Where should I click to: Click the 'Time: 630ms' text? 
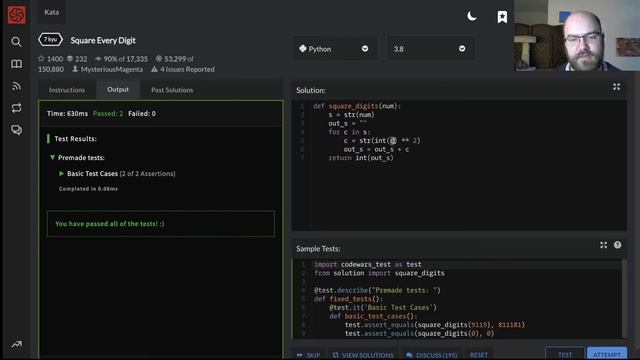67,113
